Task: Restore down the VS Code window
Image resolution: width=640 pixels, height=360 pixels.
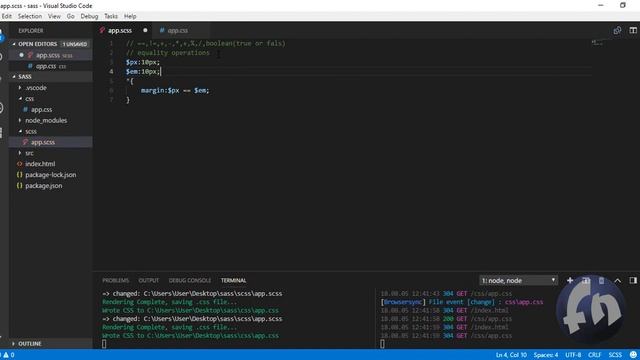Action: (622, 5)
